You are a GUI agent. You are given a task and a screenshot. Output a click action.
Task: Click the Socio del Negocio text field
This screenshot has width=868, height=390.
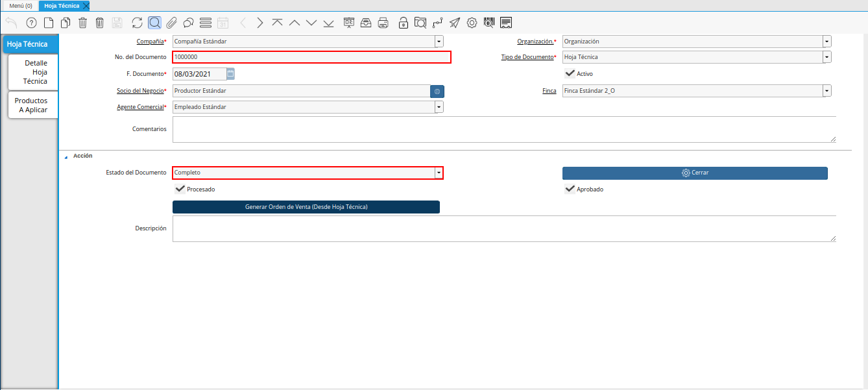tap(301, 91)
